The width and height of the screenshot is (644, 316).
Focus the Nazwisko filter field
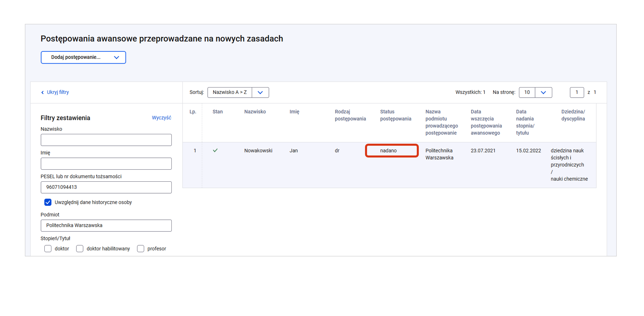[x=106, y=140]
